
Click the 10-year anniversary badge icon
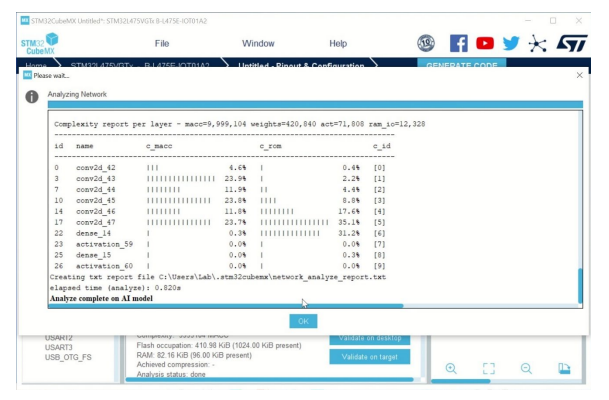click(x=426, y=43)
